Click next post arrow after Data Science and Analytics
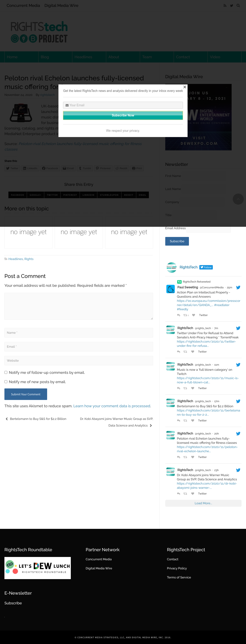The image size is (246, 644). point(151,425)
